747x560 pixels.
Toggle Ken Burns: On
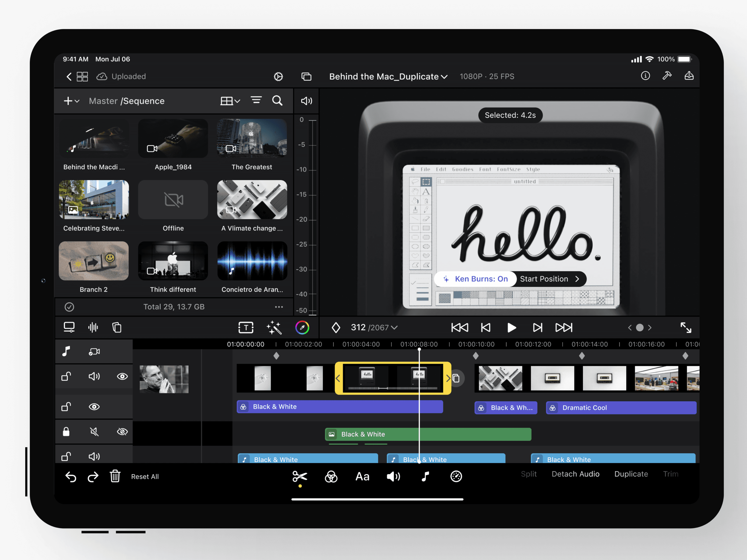tap(476, 279)
